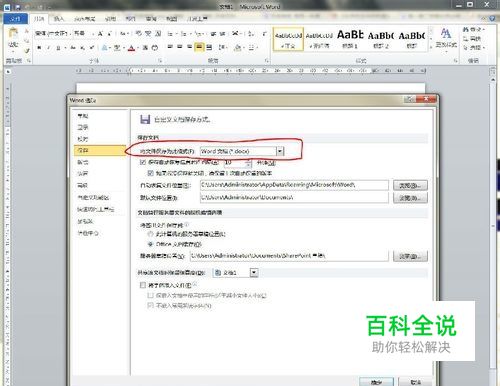Open the font size dropdown

pos(93,34)
